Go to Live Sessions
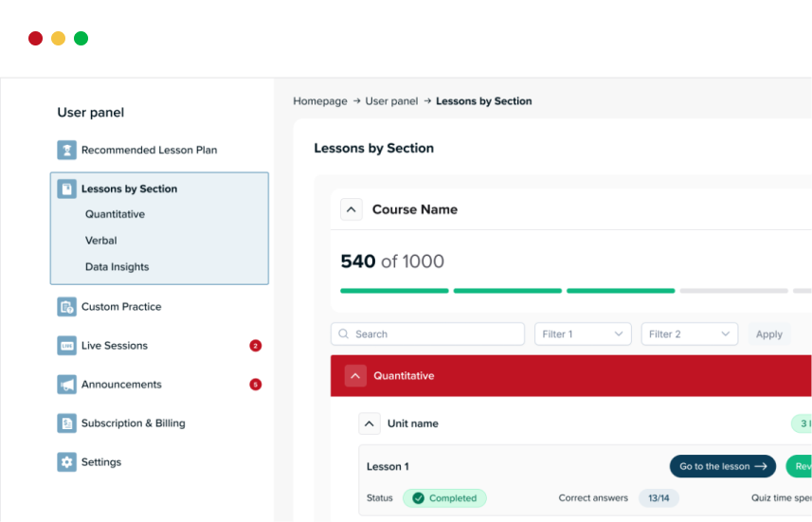The width and height of the screenshot is (812, 522). click(115, 346)
